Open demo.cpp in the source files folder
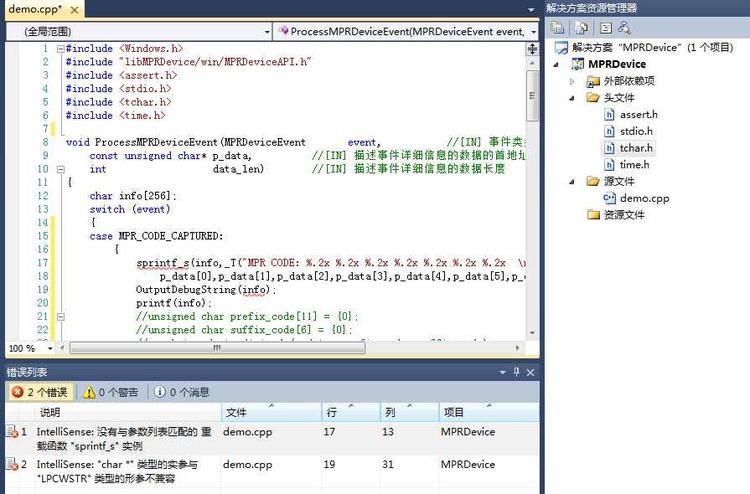 (644, 198)
